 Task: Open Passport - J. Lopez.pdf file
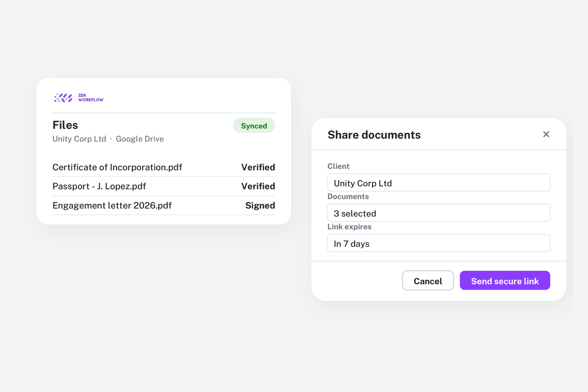[x=99, y=186]
